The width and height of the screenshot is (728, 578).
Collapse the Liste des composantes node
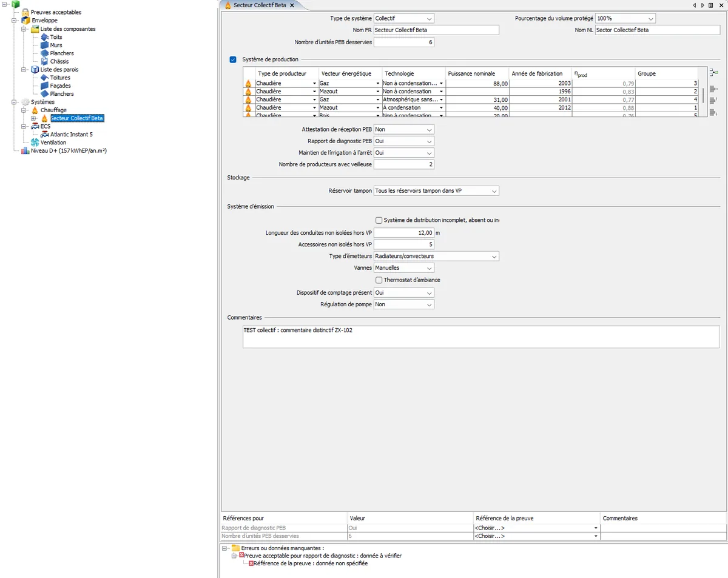[x=24, y=29]
